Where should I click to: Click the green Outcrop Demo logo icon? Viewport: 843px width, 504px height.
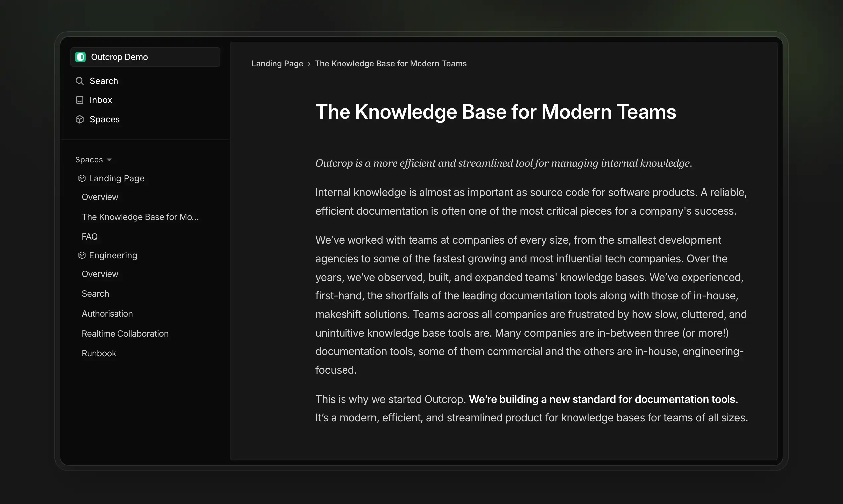pos(80,57)
